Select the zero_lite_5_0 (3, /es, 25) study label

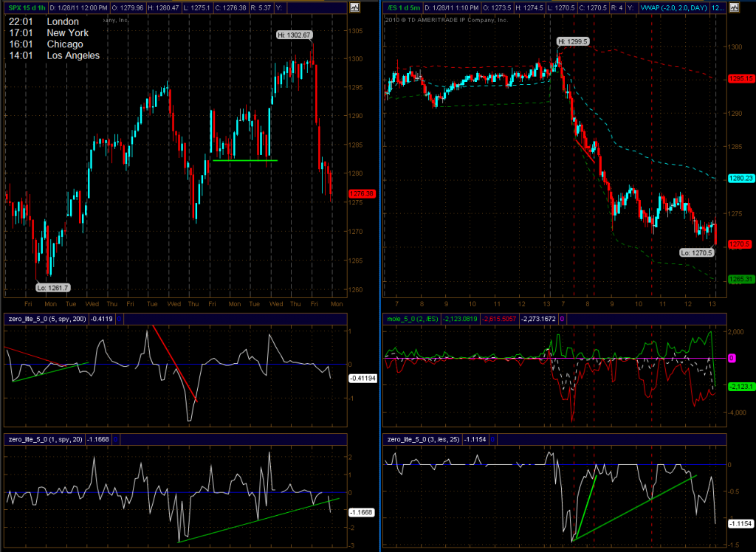pyautogui.click(x=423, y=439)
